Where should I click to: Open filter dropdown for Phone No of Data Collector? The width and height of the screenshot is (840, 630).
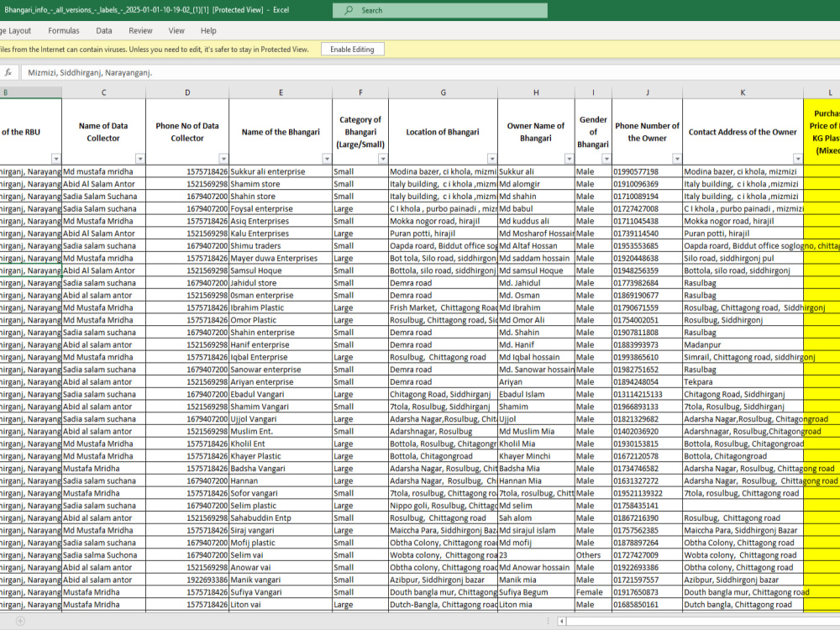pyautogui.click(x=223, y=159)
